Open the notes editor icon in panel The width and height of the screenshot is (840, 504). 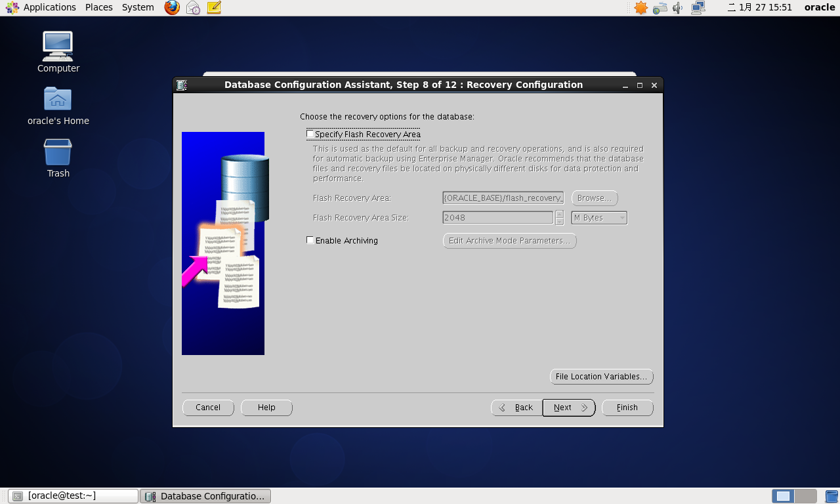click(214, 8)
